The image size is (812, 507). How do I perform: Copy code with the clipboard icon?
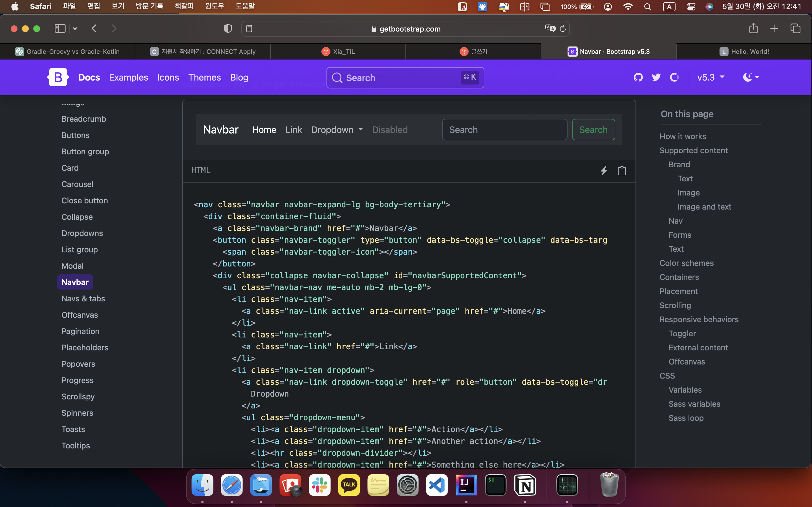pos(622,171)
